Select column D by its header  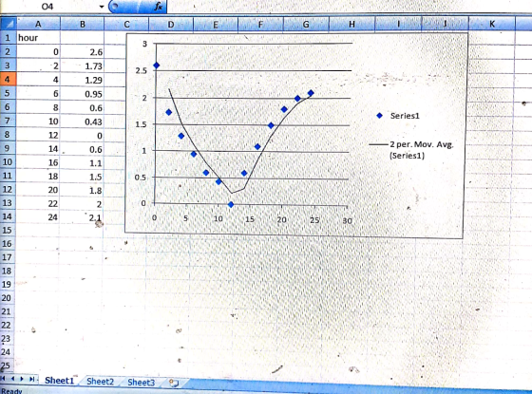[x=171, y=25]
